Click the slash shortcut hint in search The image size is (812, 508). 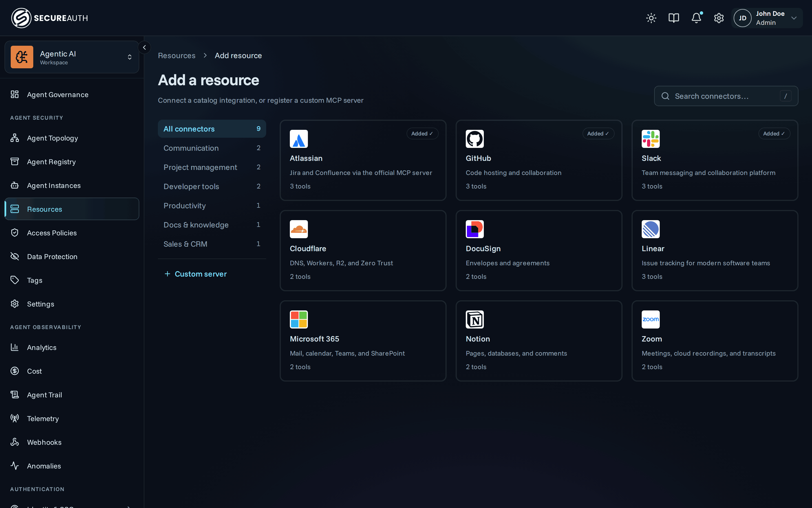click(x=785, y=96)
